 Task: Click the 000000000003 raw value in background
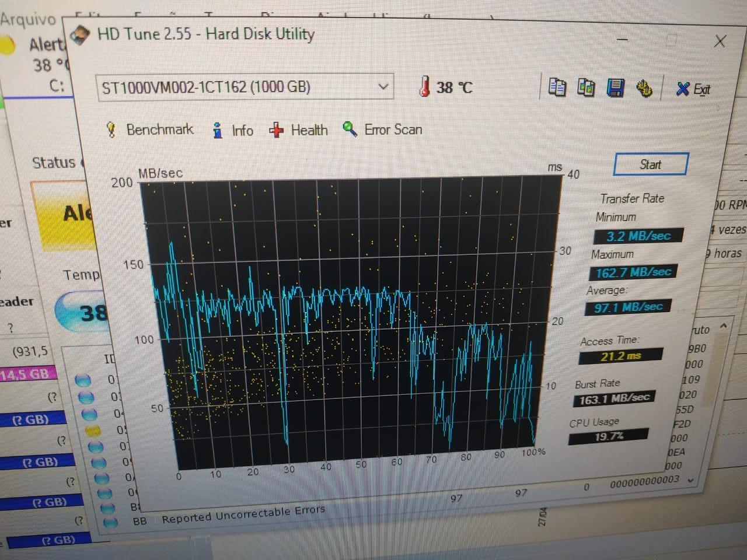point(644,482)
